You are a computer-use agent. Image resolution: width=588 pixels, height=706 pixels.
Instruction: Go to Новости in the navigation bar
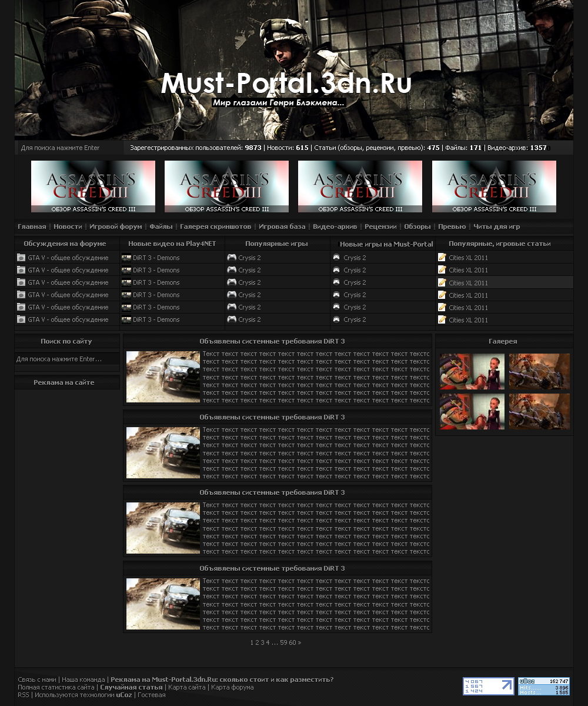click(x=68, y=227)
